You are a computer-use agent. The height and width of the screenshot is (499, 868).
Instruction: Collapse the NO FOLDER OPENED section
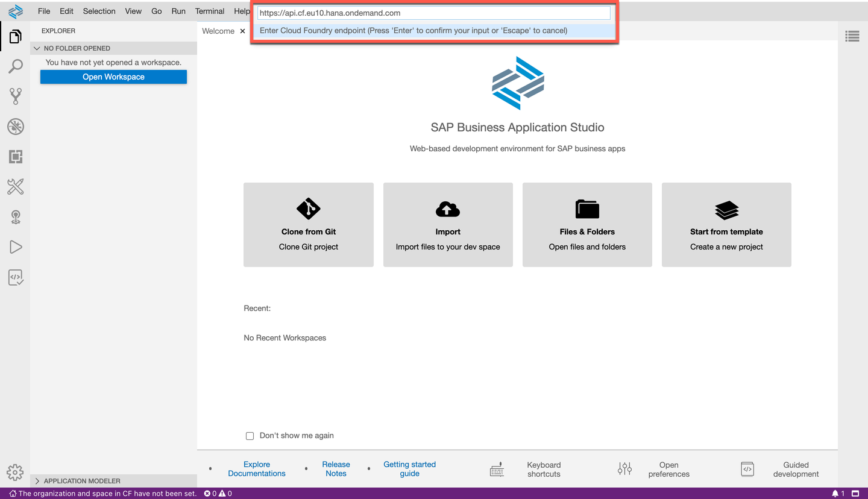[113, 48]
